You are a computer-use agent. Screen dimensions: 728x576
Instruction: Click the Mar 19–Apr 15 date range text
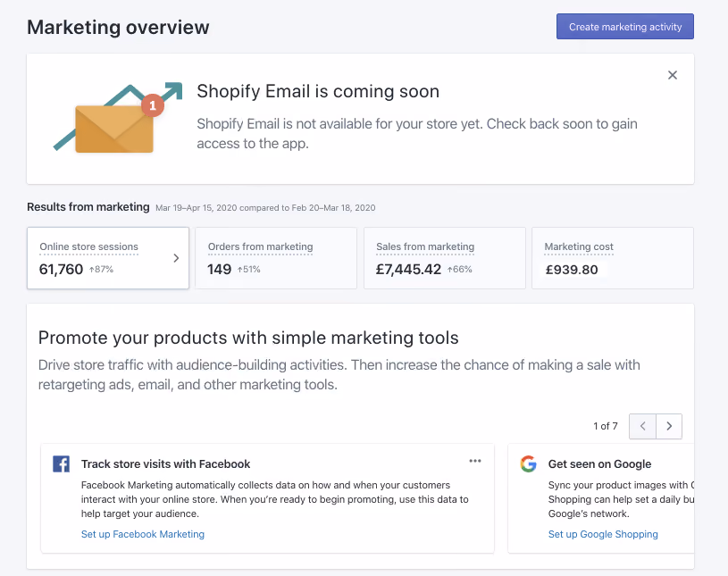pyautogui.click(x=265, y=208)
